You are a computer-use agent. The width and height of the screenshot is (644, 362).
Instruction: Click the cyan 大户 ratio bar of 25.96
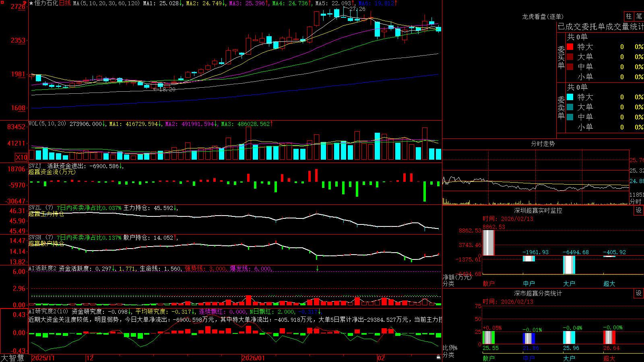click(569, 337)
